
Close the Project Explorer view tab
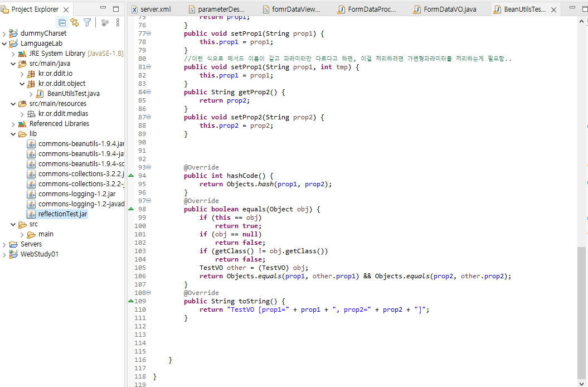coord(66,9)
